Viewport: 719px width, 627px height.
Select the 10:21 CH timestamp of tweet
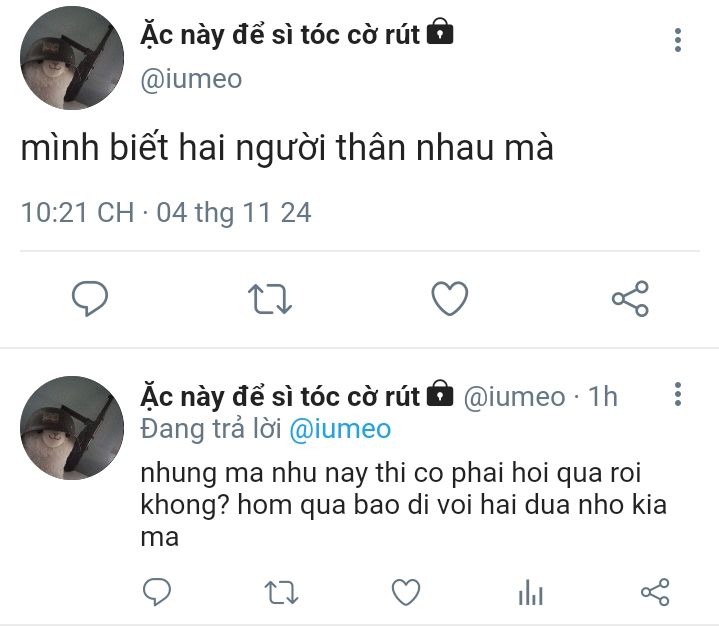click(78, 213)
